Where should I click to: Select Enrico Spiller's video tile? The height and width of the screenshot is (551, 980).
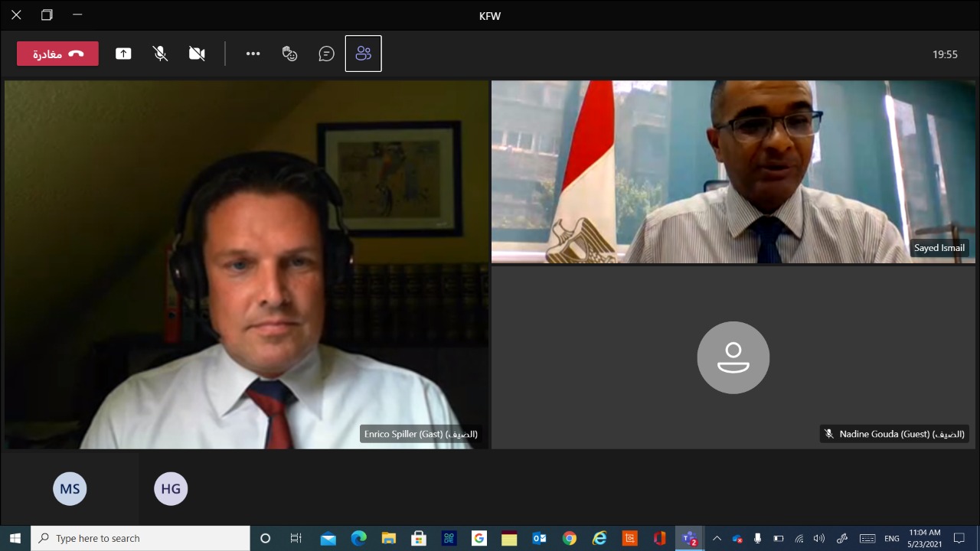pyautogui.click(x=246, y=264)
